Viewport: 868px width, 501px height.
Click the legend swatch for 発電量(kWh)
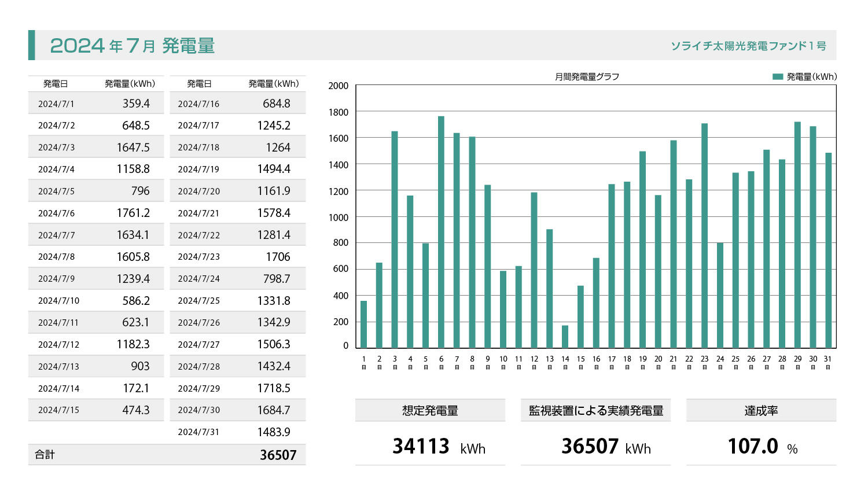coord(778,76)
